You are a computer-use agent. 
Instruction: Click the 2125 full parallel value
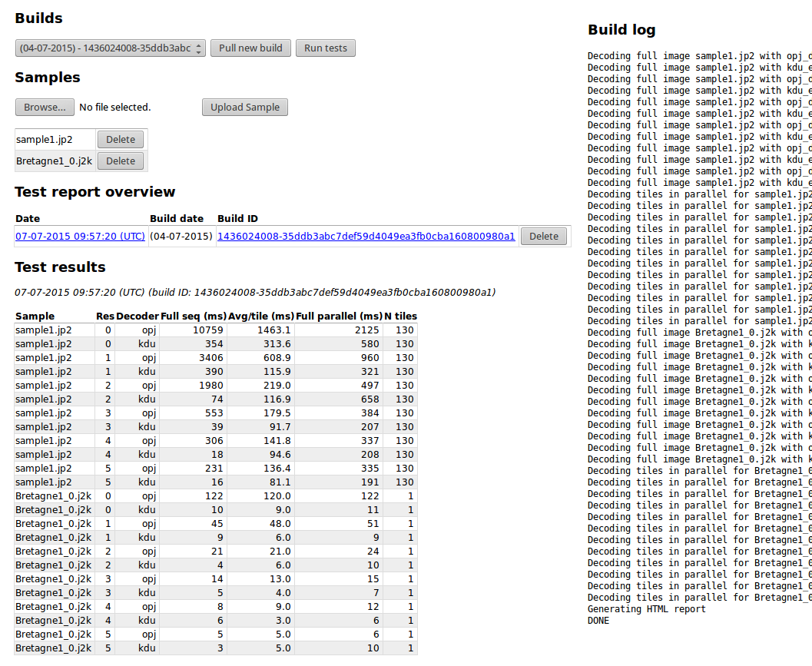[366, 330]
